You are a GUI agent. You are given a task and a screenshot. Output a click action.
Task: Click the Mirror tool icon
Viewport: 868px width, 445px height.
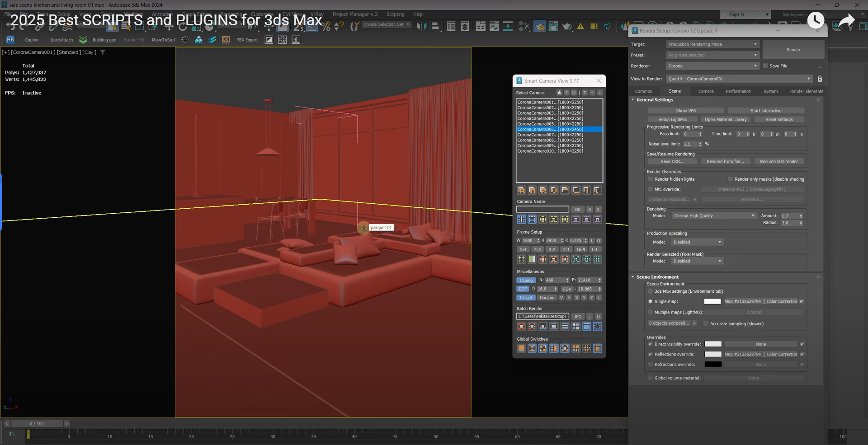421,27
